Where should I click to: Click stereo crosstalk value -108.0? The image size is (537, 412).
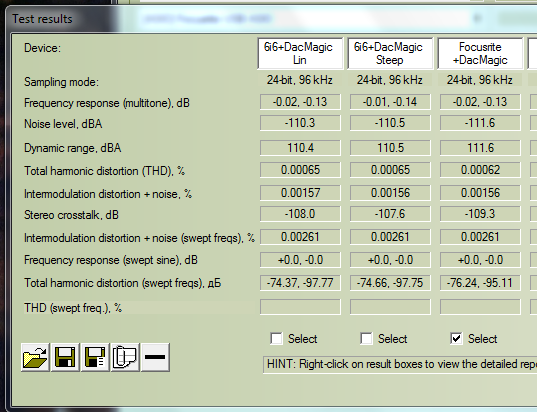(300, 214)
